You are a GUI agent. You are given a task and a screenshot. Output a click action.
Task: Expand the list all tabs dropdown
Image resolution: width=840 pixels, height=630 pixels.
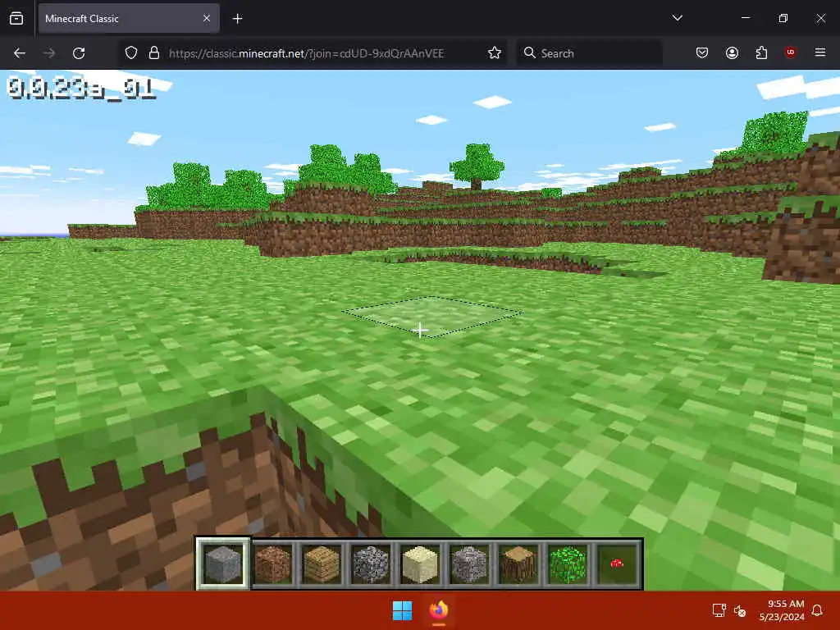[677, 18]
